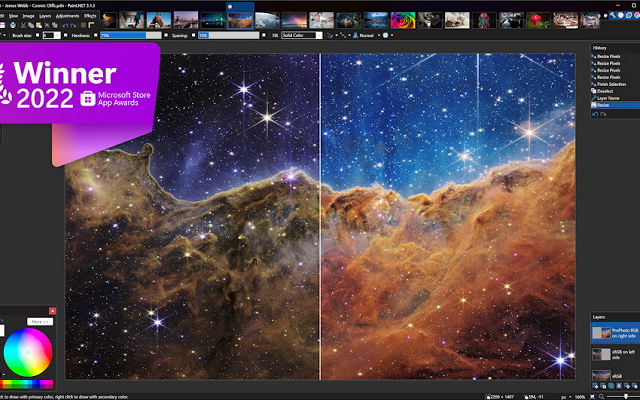Viewport: 640px width, 400px height.
Task: Click the selection clipping mode icon
Action: click(385, 35)
